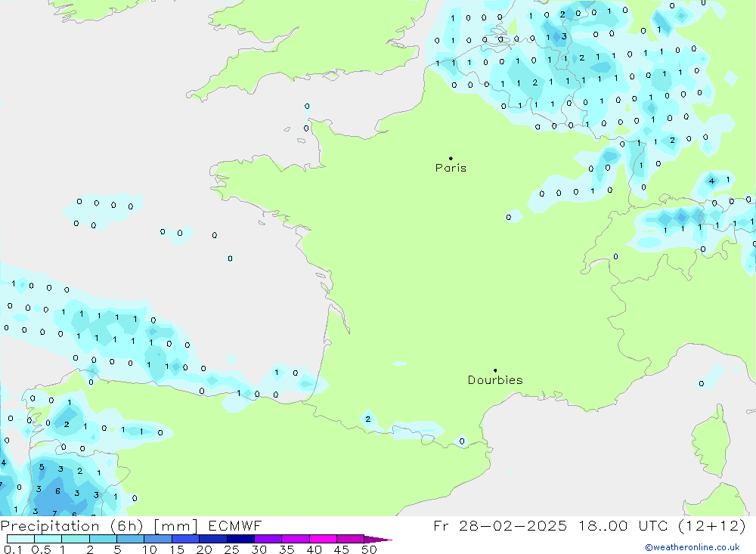The image size is (756, 554).
Task: Click the 'Precipitation (6h) [mm]' title text
Action: [99, 525]
